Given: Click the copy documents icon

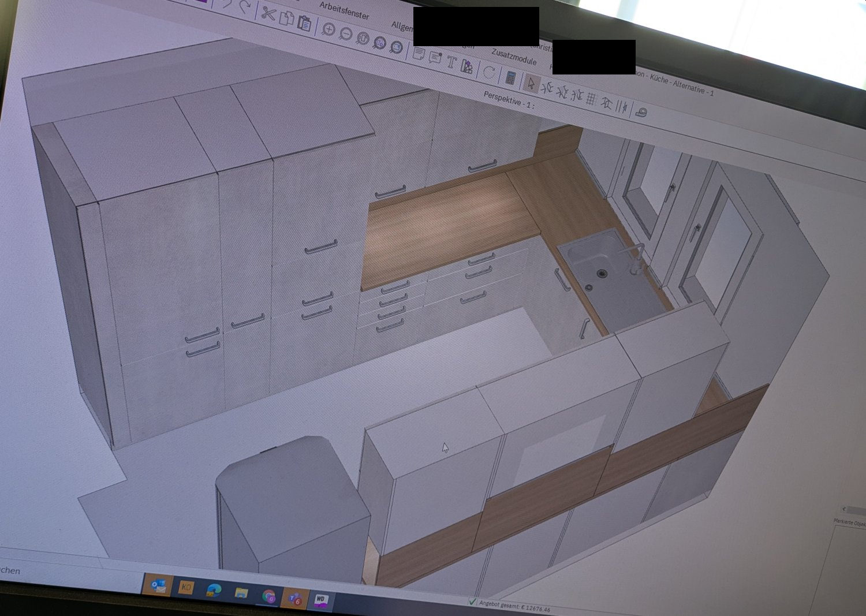Looking at the screenshot, I should point(286,18).
